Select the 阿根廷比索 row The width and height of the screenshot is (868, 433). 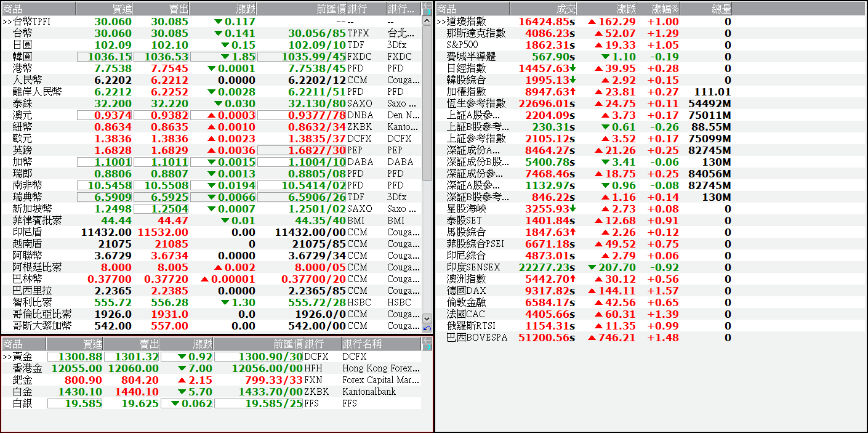pos(211,267)
